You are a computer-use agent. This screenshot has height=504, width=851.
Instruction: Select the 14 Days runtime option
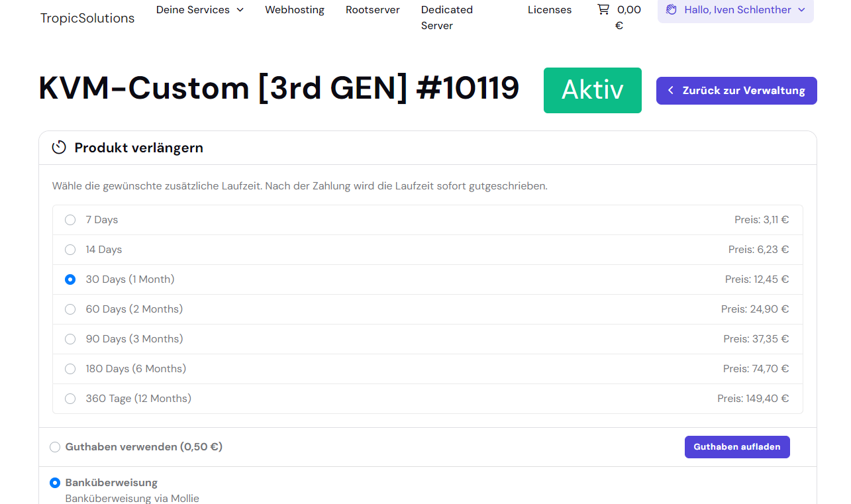point(70,250)
